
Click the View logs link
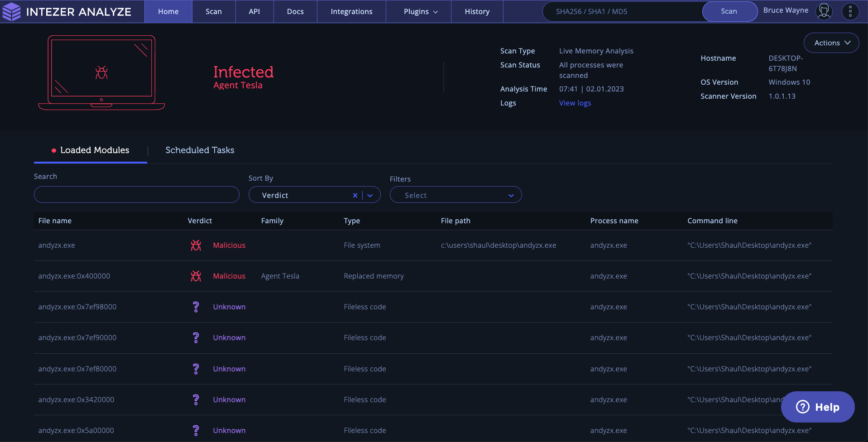click(x=575, y=103)
